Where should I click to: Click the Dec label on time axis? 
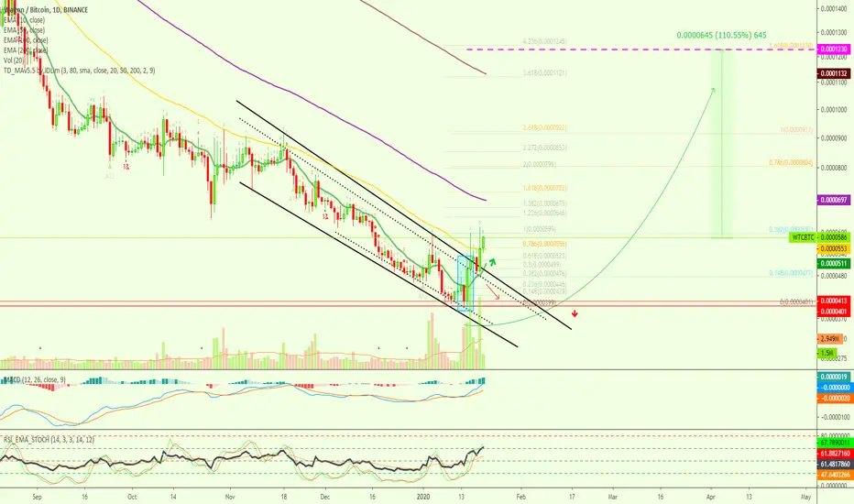coord(325,497)
